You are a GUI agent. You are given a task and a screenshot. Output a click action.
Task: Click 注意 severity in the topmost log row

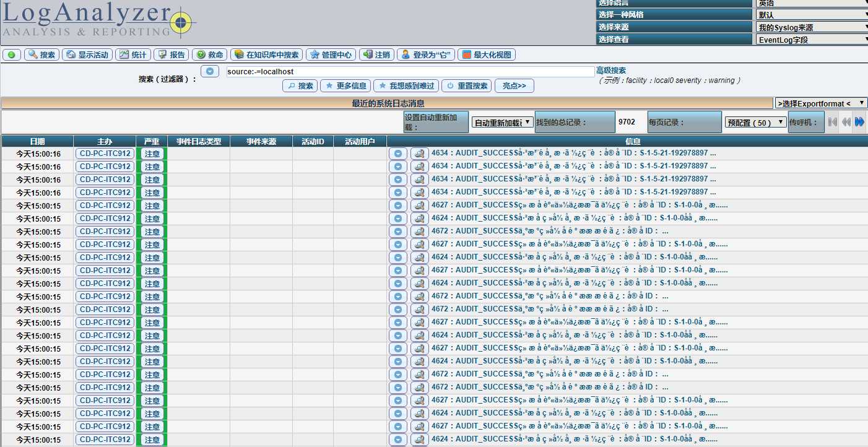[x=152, y=154]
